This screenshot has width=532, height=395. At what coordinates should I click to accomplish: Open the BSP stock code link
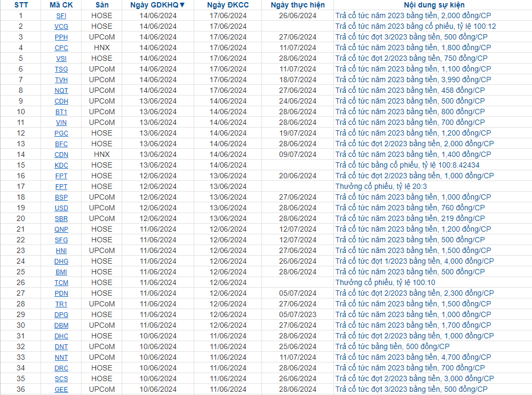[x=61, y=197]
